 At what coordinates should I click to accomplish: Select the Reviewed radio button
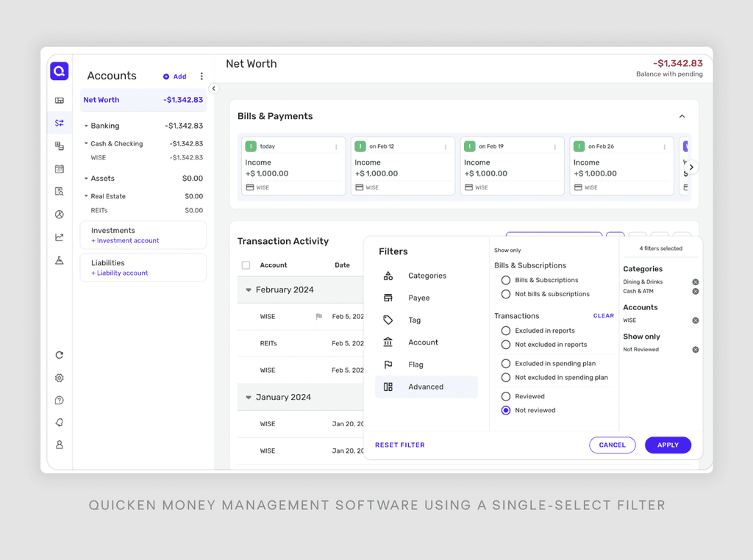coord(506,396)
